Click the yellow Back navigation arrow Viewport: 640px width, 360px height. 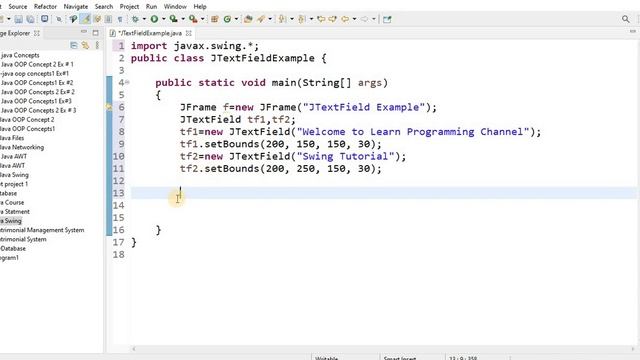coord(345,19)
